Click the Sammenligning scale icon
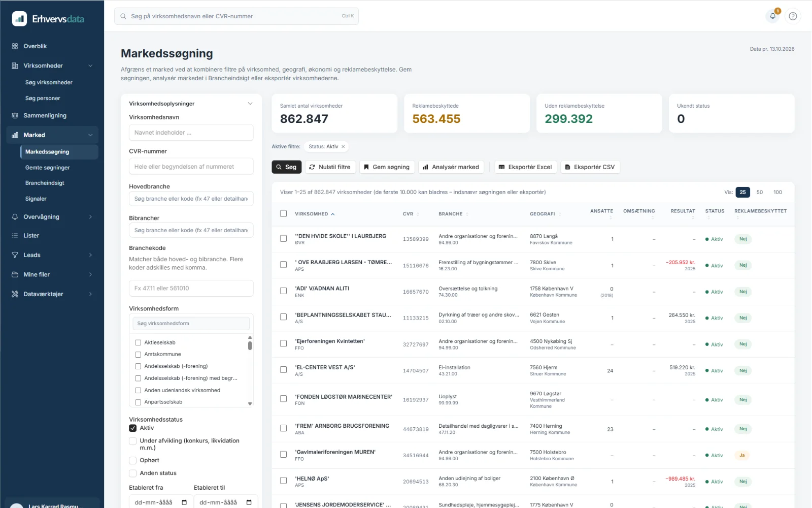The height and width of the screenshot is (508, 812). point(15,116)
